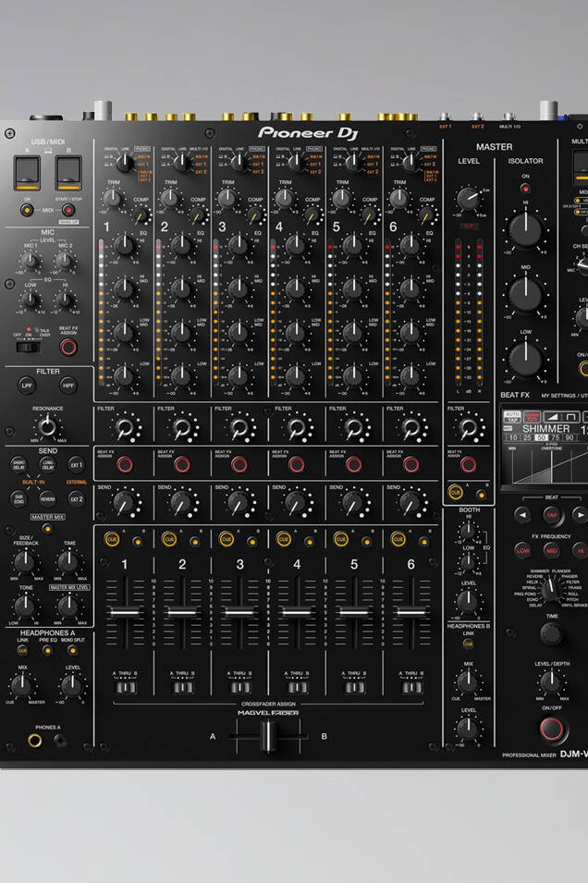Toggle the Beat FX ON/OFF button
588x883 pixels.
552,727
